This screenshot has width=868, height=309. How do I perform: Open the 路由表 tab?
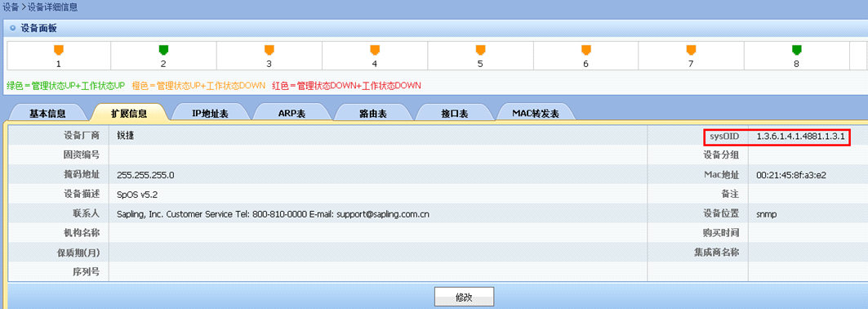[373, 113]
